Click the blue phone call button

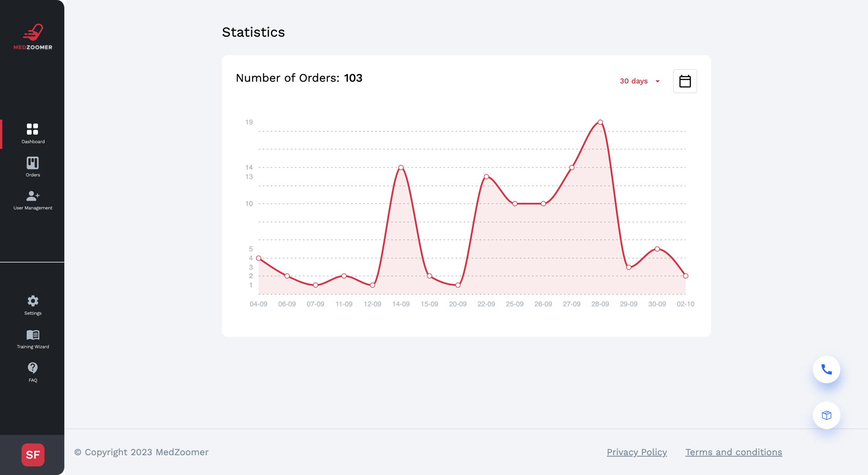(826, 369)
